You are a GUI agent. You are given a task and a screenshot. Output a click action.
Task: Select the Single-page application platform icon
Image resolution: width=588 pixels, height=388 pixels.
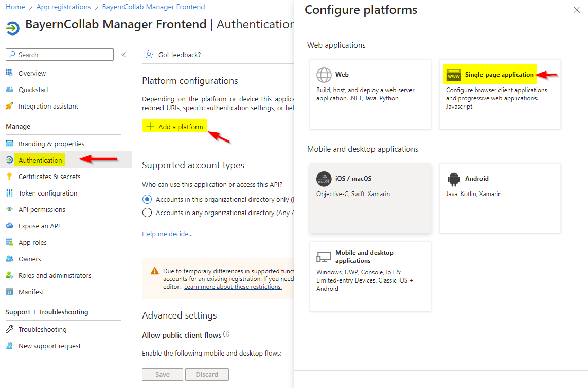[x=454, y=75]
